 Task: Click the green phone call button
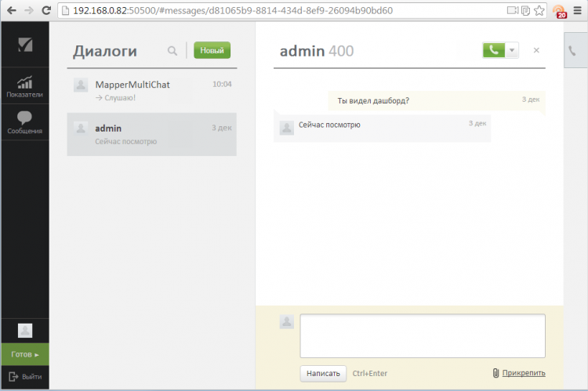tap(492, 50)
